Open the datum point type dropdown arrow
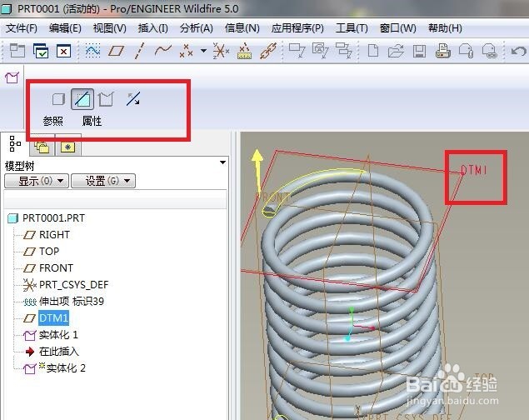Image resolution: width=529 pixels, height=420 pixels. point(203,51)
